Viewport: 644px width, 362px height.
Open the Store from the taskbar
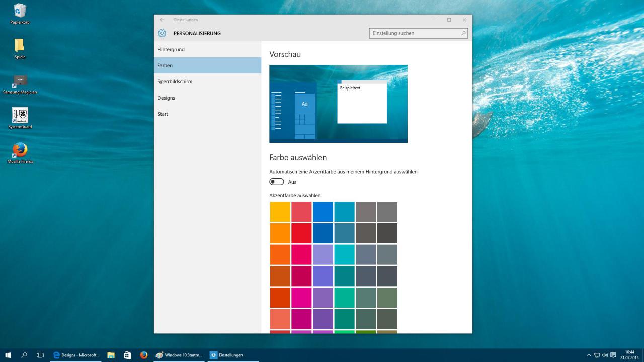pyautogui.click(x=127, y=355)
